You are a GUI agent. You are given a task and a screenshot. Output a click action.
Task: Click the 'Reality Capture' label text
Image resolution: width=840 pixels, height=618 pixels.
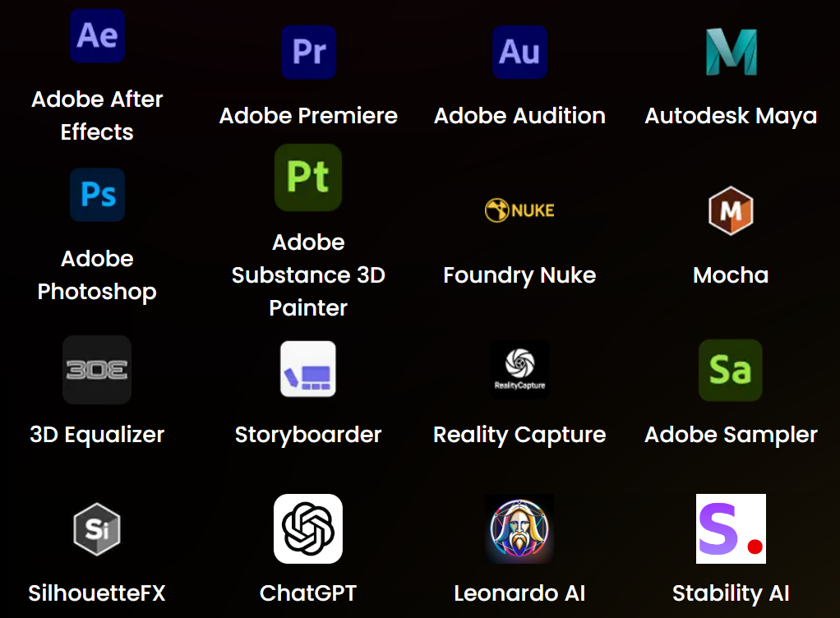click(x=519, y=436)
